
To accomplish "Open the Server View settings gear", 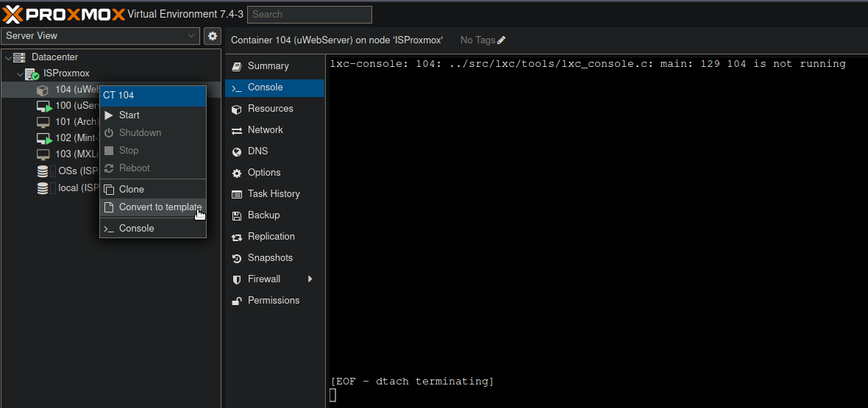I will click(x=213, y=36).
